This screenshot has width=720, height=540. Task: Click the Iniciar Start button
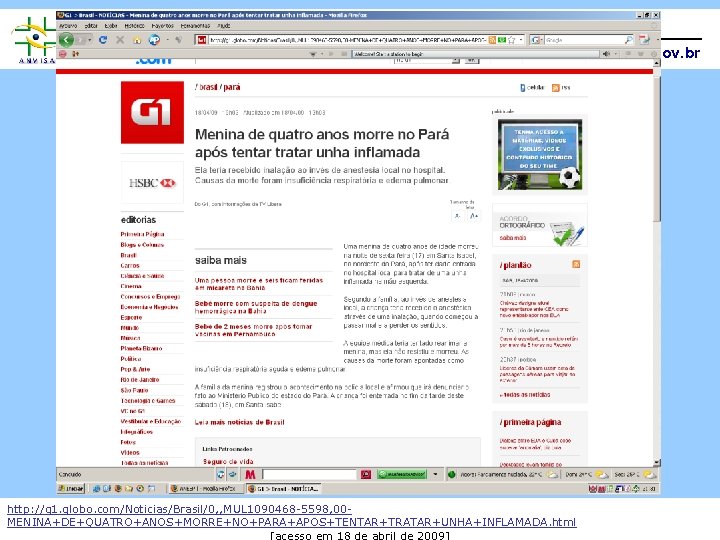(x=70, y=489)
